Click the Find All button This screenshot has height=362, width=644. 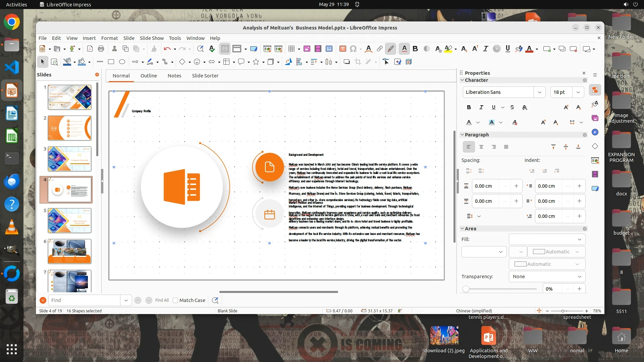coord(162,300)
